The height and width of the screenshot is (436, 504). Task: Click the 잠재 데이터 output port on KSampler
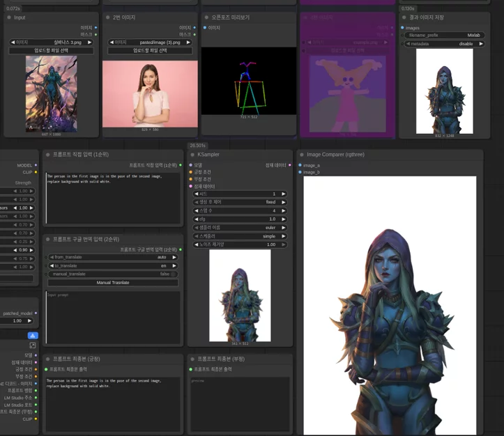point(290,165)
